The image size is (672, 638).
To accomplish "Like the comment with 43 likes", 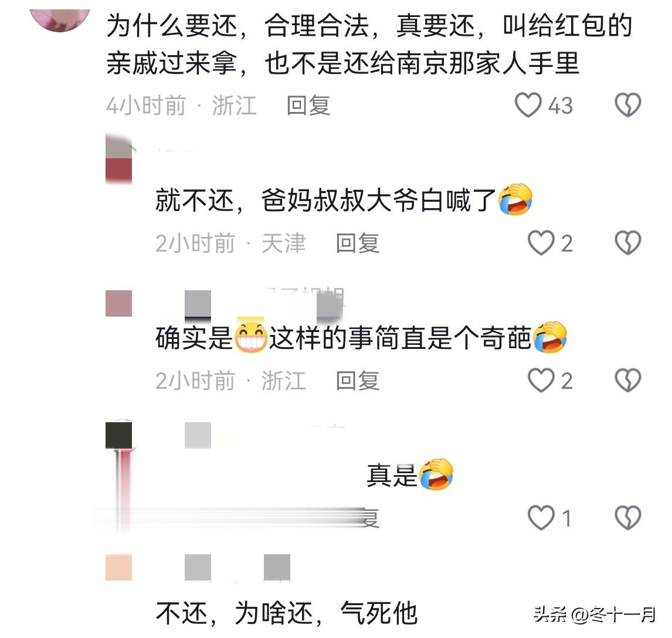I will (528, 105).
